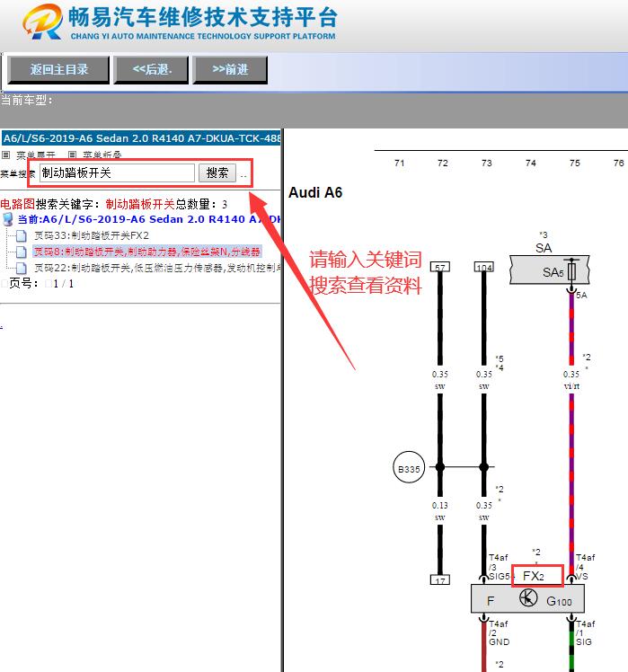Viewport: 628px width, 672px height.
Task: Click the T4af /4 VS pin label
Action: tap(585, 567)
